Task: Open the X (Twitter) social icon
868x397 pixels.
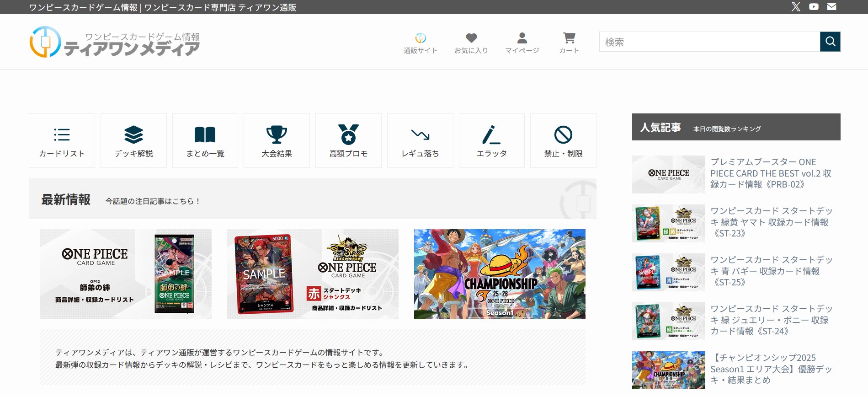Action: click(x=796, y=7)
